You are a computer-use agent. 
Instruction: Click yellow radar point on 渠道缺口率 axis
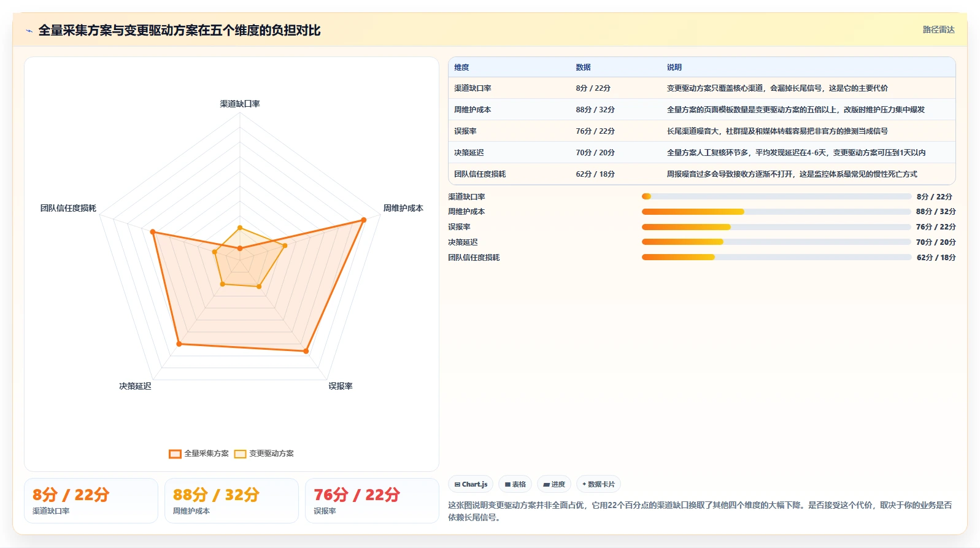240,228
